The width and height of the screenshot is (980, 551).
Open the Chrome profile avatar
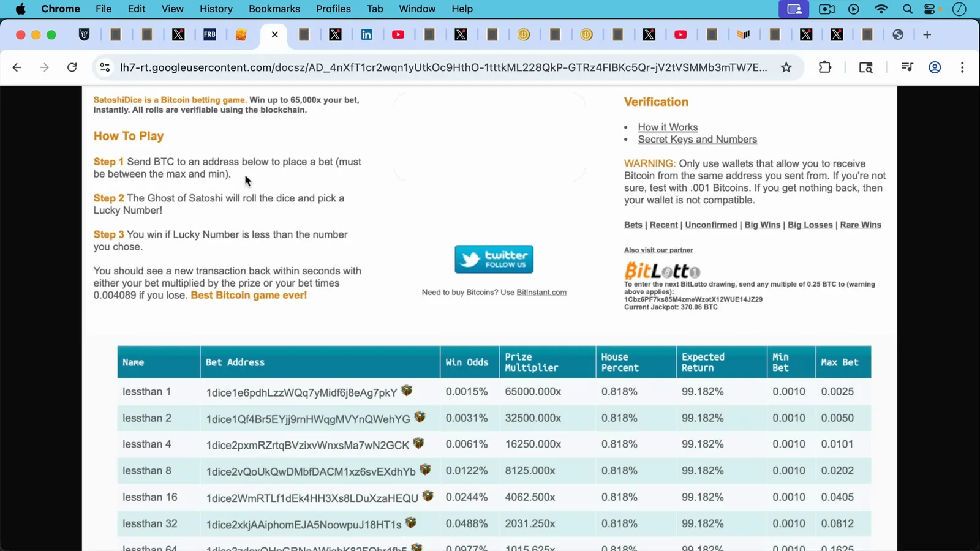pos(935,67)
